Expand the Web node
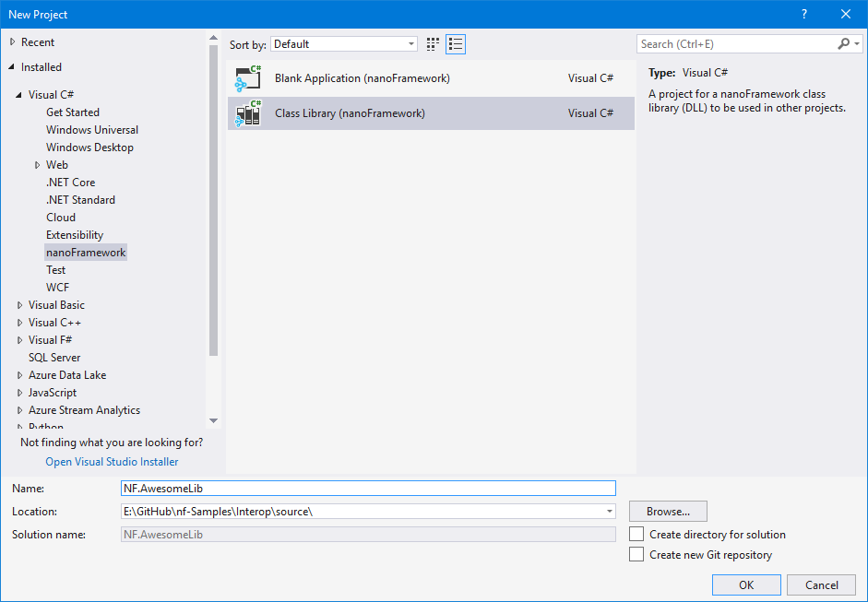This screenshot has height=602, width=868. tap(37, 165)
